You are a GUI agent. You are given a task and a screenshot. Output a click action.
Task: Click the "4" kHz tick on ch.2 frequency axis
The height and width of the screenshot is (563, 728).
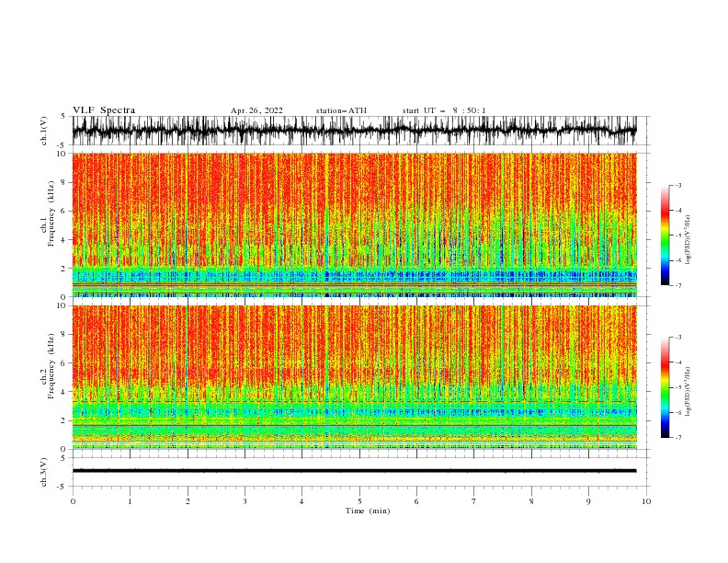click(x=63, y=392)
